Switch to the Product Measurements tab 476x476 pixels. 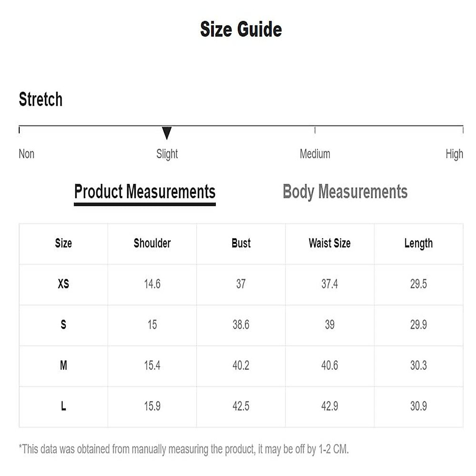tap(145, 192)
